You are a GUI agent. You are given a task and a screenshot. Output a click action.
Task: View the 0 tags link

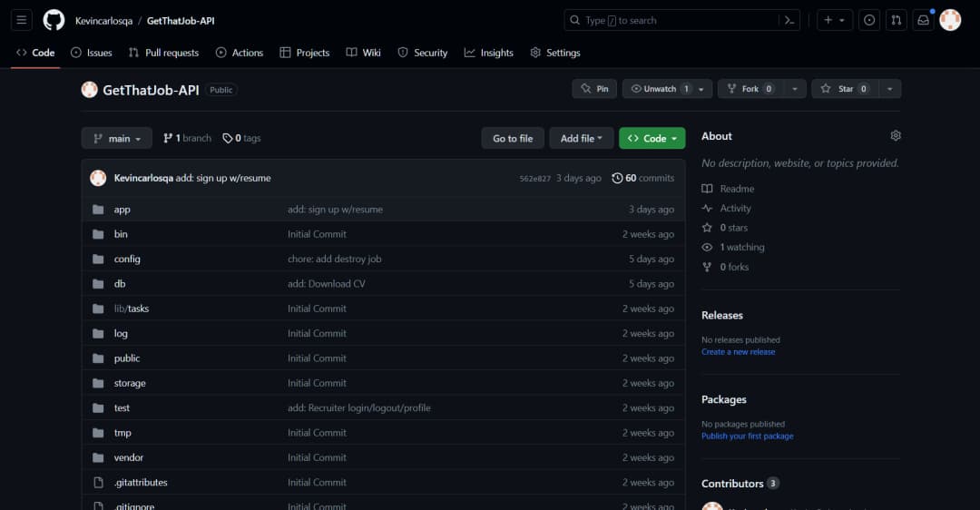pyautogui.click(x=241, y=138)
